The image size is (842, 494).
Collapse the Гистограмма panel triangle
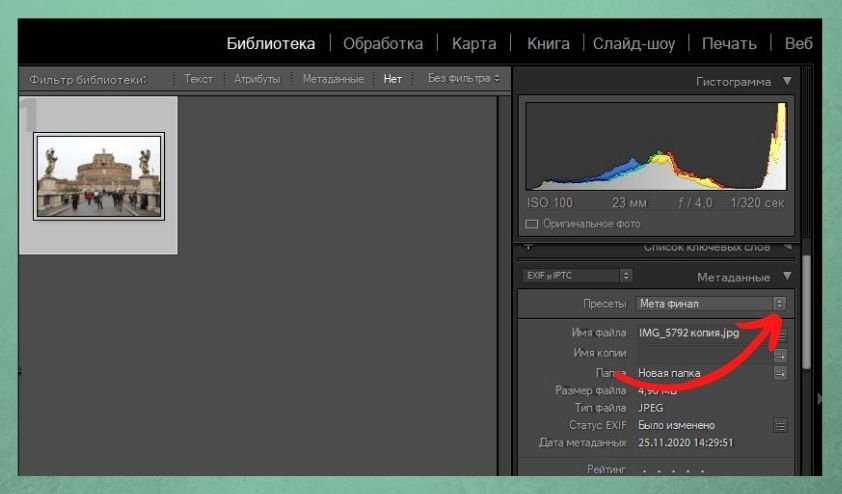point(787,81)
